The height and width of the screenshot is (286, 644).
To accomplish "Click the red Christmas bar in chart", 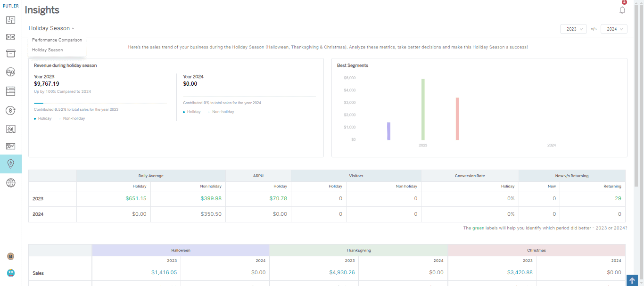I will click(x=457, y=119).
